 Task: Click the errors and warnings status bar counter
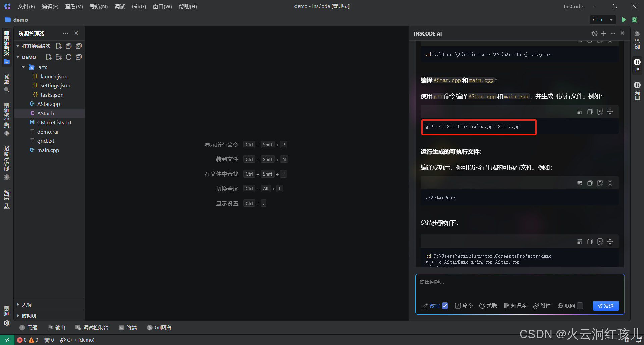pos(28,340)
